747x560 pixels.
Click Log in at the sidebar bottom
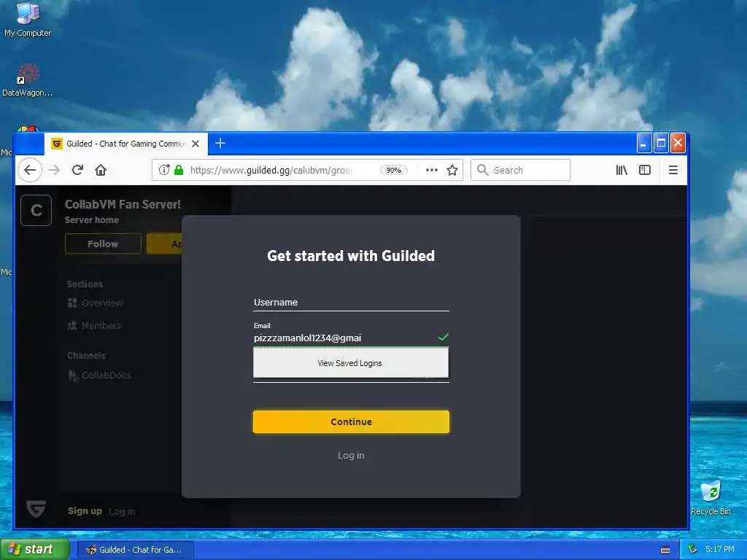[x=122, y=511]
